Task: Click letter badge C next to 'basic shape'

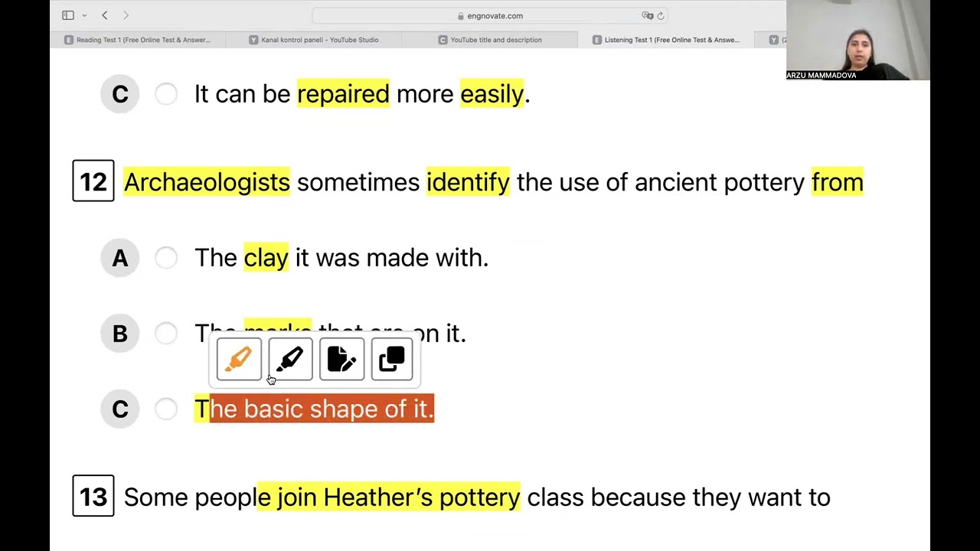Action: (120, 409)
